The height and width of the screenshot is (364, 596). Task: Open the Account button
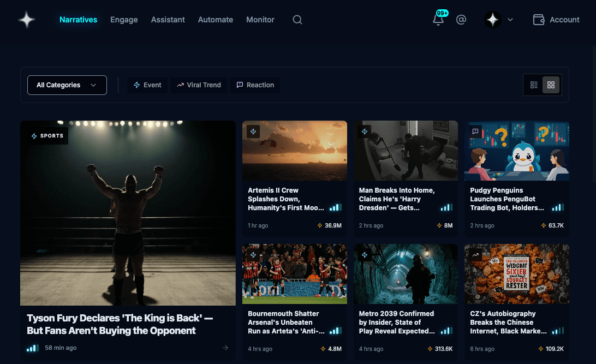click(556, 20)
